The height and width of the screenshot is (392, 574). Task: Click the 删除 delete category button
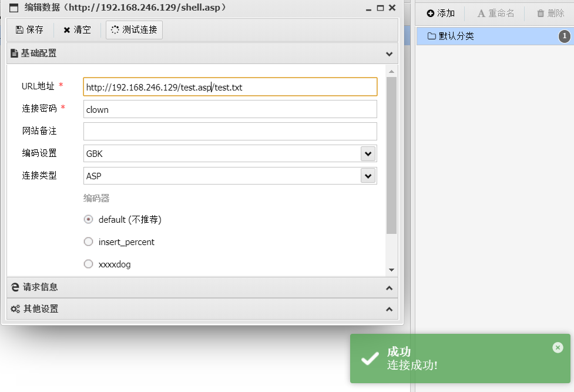(550, 14)
